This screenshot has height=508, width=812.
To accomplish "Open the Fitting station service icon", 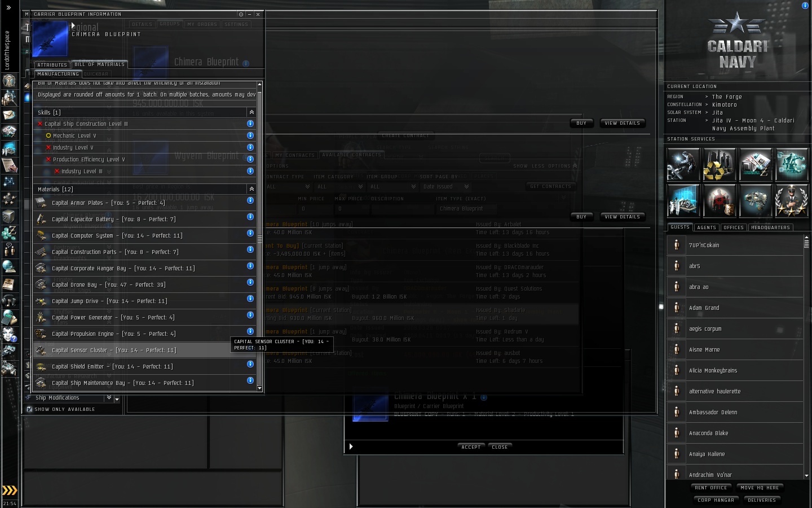I will [x=756, y=200].
